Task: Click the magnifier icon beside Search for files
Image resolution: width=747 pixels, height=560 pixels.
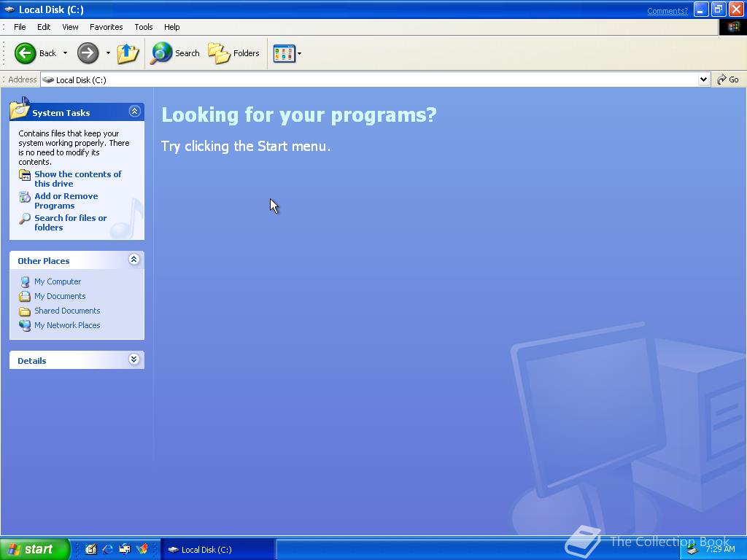Action: pos(25,219)
